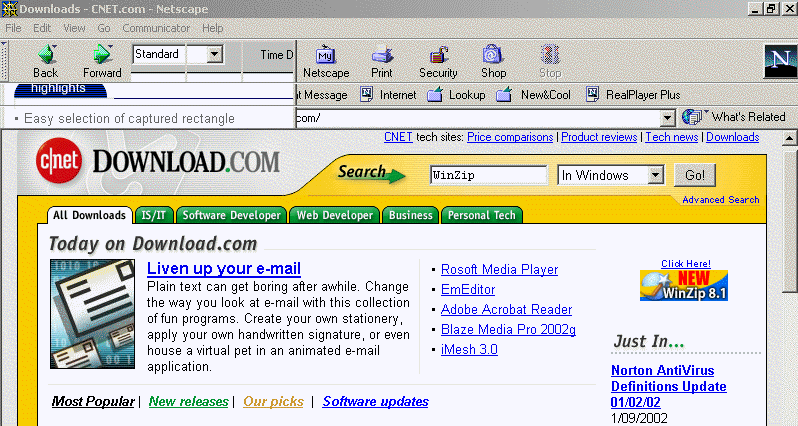Open the Lookup bookmark folder
This screenshot has height=426, width=798.
coord(457,95)
